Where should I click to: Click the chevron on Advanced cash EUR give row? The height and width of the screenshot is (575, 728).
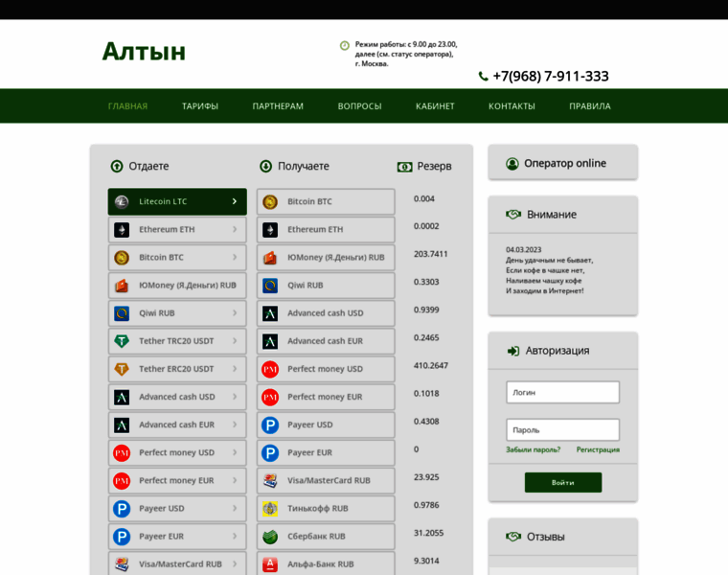pyautogui.click(x=235, y=424)
